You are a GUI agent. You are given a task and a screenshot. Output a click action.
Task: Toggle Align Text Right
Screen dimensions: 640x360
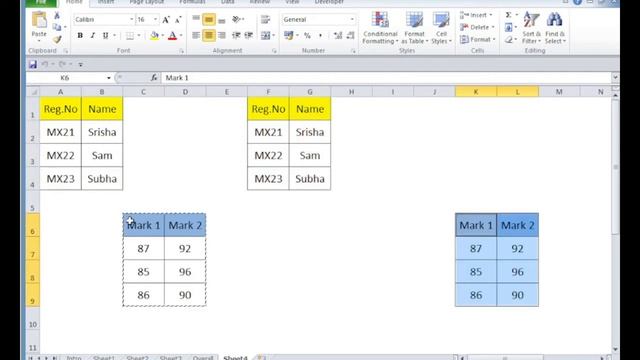click(222, 36)
